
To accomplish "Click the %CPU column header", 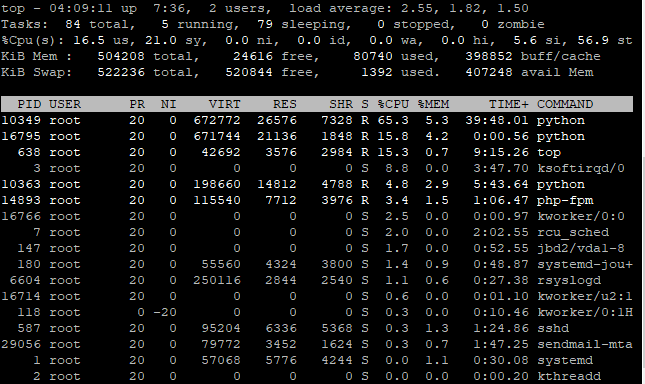I will tap(393, 104).
